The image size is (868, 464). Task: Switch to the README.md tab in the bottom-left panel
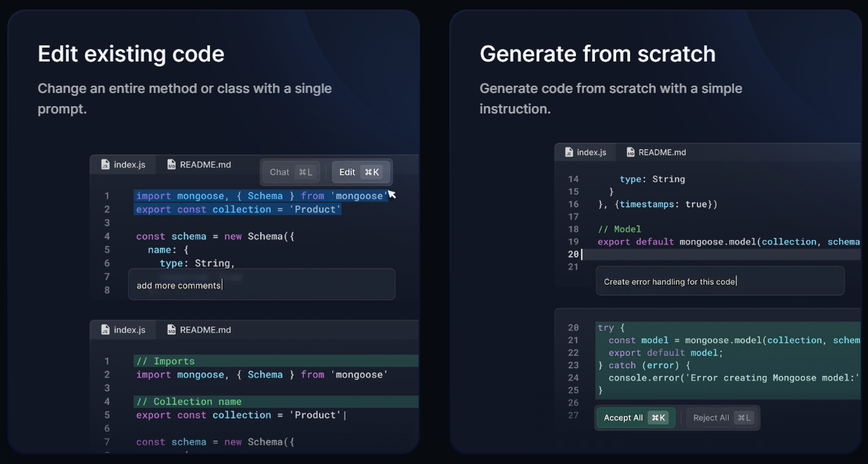(x=199, y=329)
